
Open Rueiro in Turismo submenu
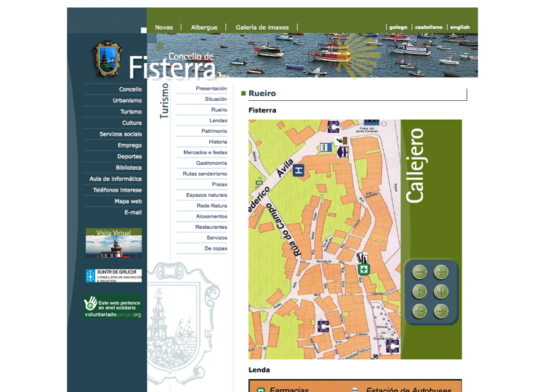tap(219, 110)
